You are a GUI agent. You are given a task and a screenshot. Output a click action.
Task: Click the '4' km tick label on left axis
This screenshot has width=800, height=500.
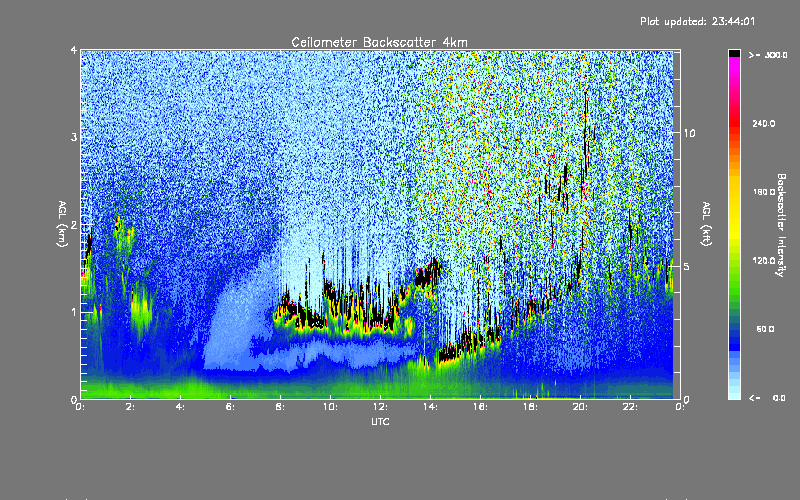pyautogui.click(x=74, y=50)
